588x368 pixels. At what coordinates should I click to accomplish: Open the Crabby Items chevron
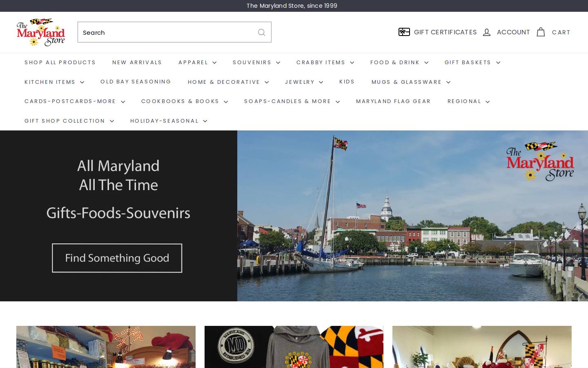click(x=352, y=63)
